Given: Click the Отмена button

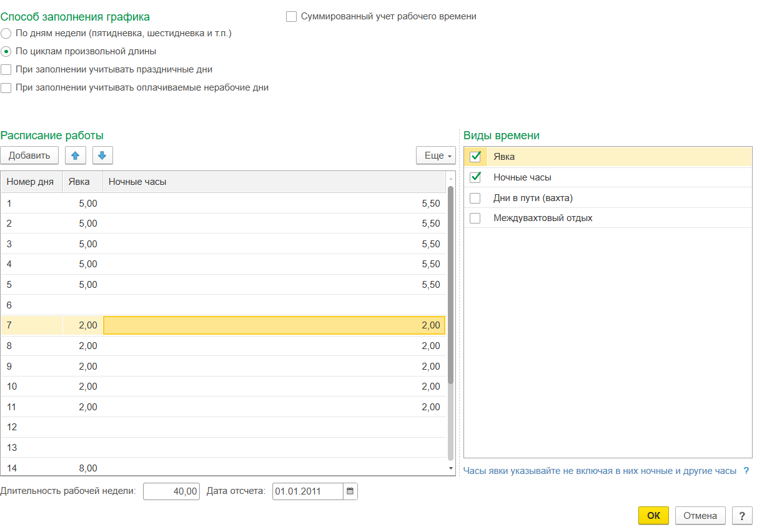Looking at the screenshot, I should [700, 516].
